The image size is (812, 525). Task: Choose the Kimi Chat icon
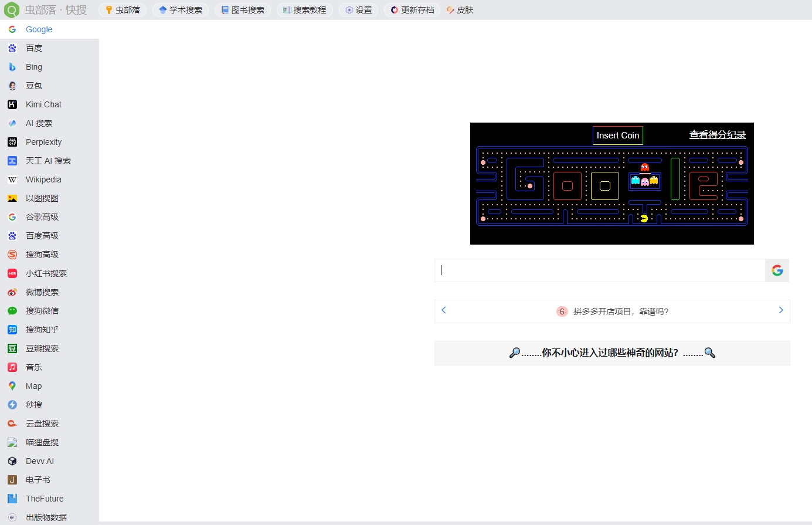pos(12,104)
